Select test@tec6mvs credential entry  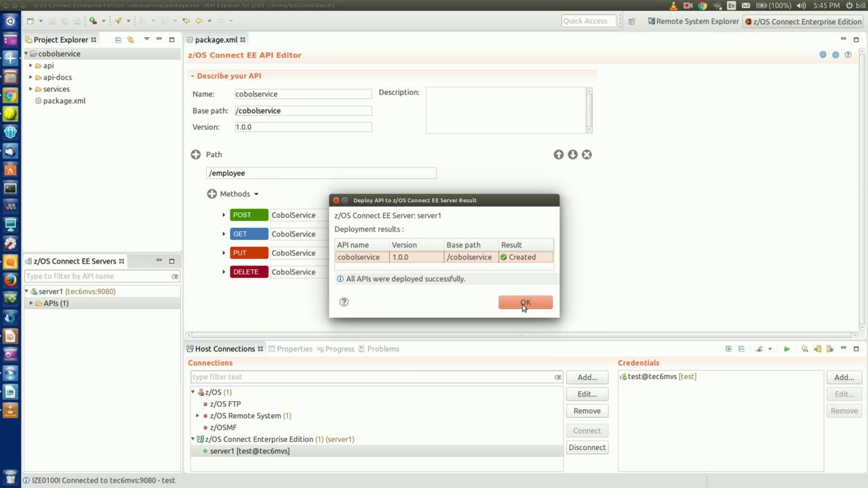pos(658,377)
